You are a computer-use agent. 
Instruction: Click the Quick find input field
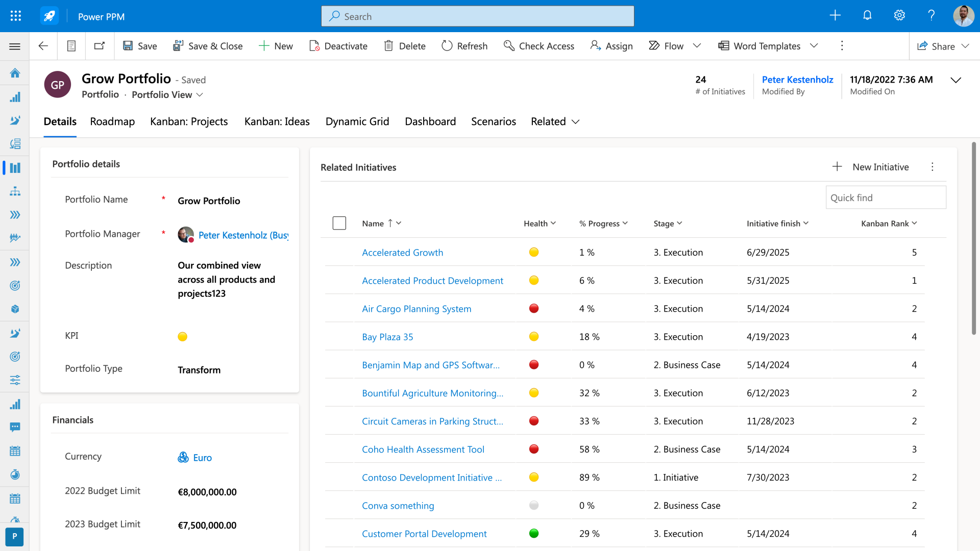pos(886,197)
